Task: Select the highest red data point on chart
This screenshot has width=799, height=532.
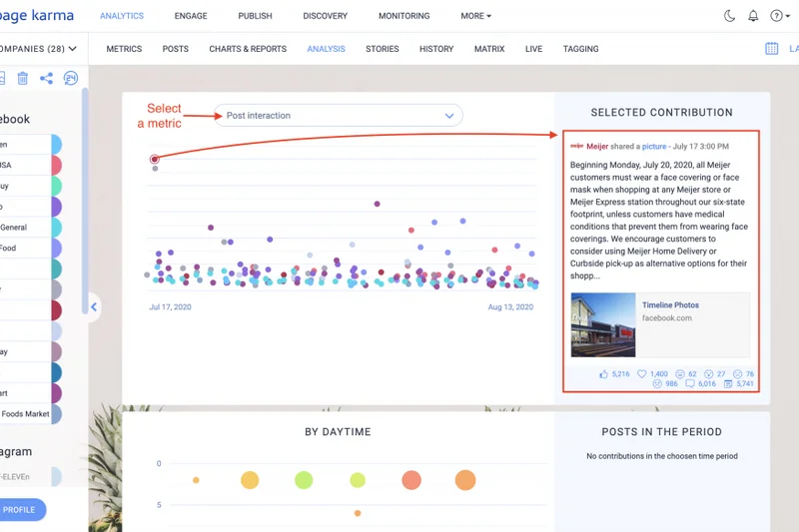Action: (x=155, y=159)
